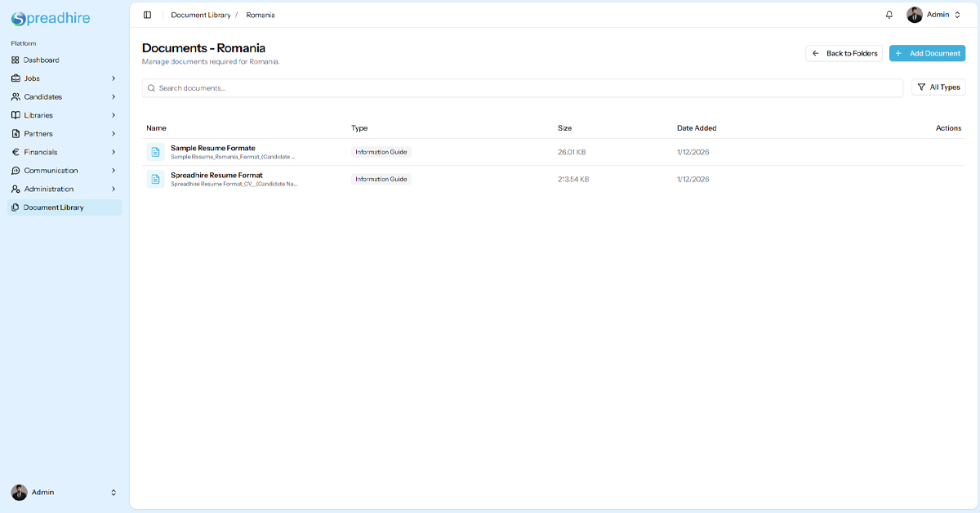The height and width of the screenshot is (513, 980).
Task: Click the notification bell icon
Action: point(889,15)
